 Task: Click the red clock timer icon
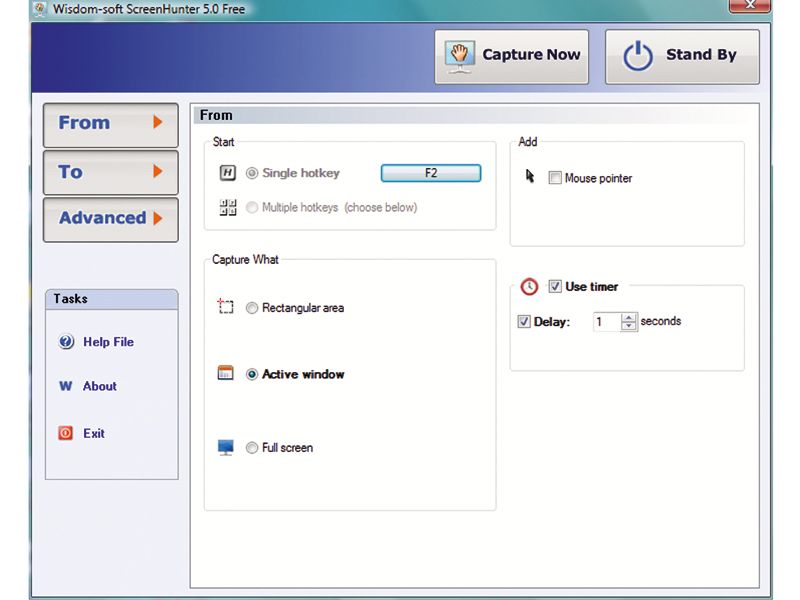(x=529, y=286)
